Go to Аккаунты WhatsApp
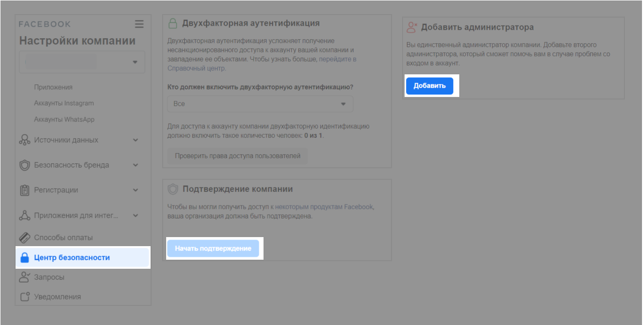The width and height of the screenshot is (644, 325). pos(64,120)
